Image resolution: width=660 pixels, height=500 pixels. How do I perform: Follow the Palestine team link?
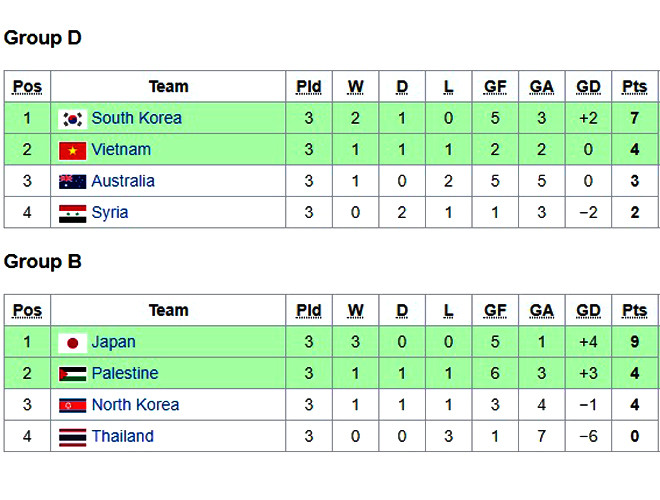click(125, 373)
